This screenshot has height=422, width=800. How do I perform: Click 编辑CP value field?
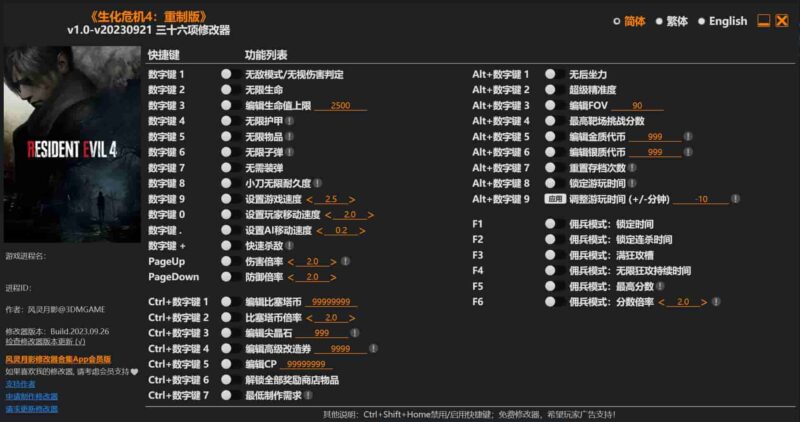(x=306, y=364)
